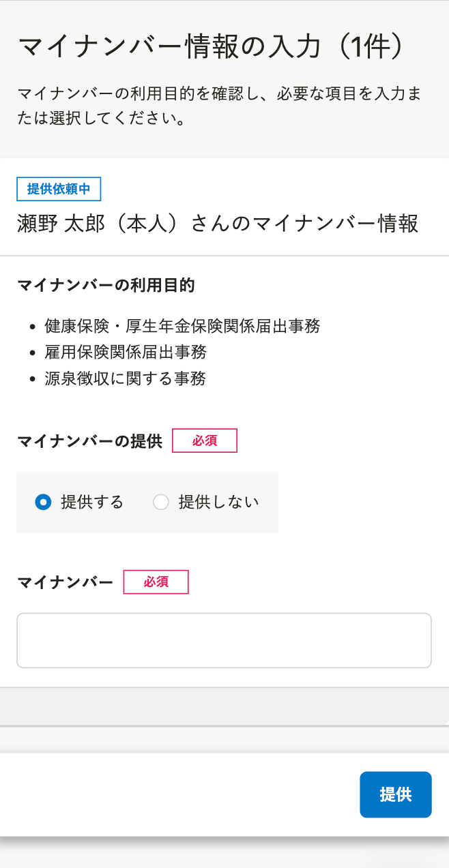The width and height of the screenshot is (449, 868).
Task: Click the 提供する option label text
Action: 92,503
